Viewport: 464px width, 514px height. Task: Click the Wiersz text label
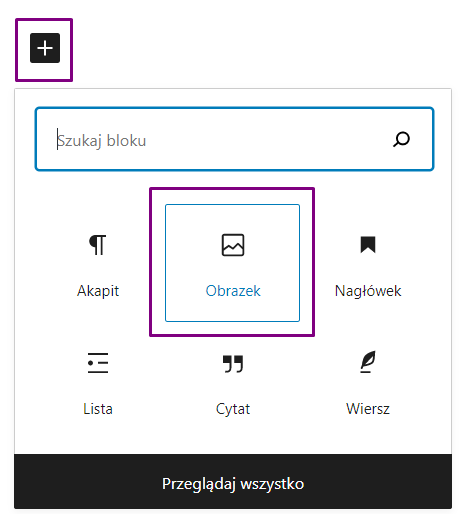point(368,409)
